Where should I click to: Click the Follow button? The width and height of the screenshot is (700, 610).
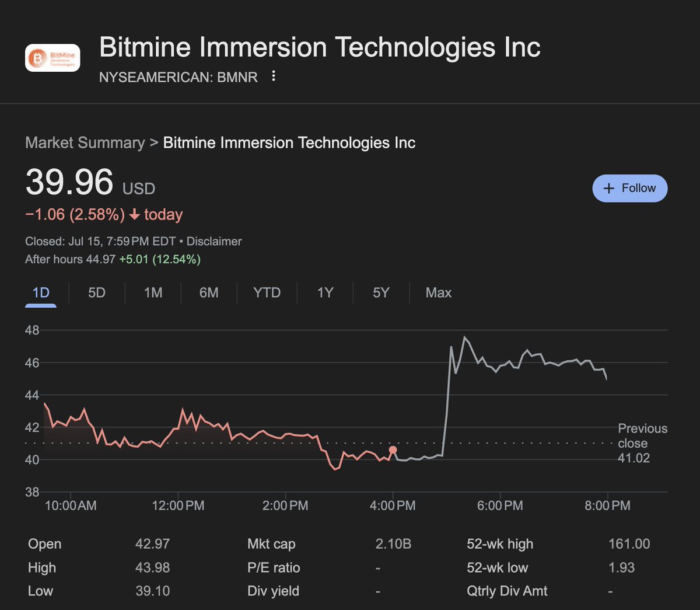click(x=629, y=188)
